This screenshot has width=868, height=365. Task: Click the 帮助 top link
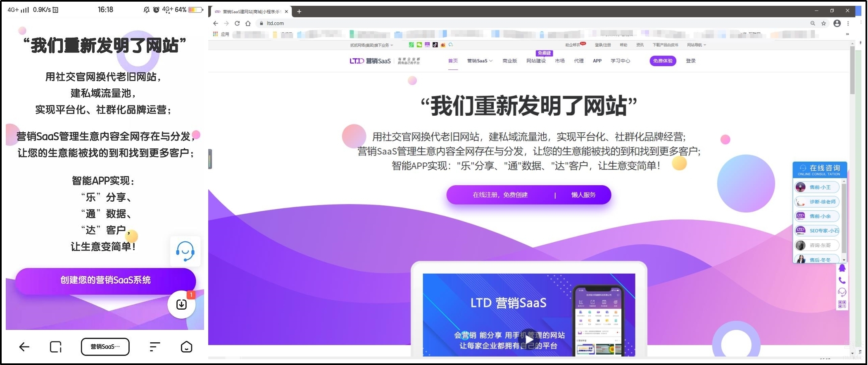pyautogui.click(x=623, y=45)
